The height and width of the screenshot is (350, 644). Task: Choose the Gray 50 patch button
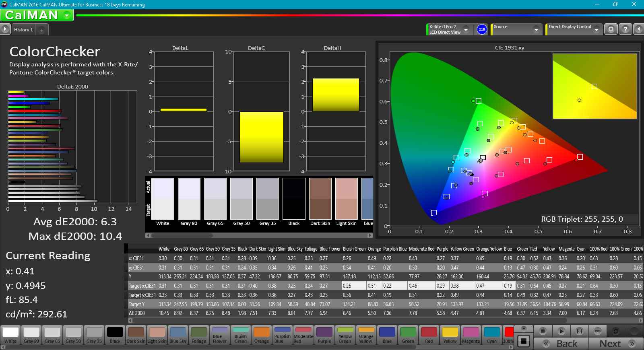(x=73, y=335)
